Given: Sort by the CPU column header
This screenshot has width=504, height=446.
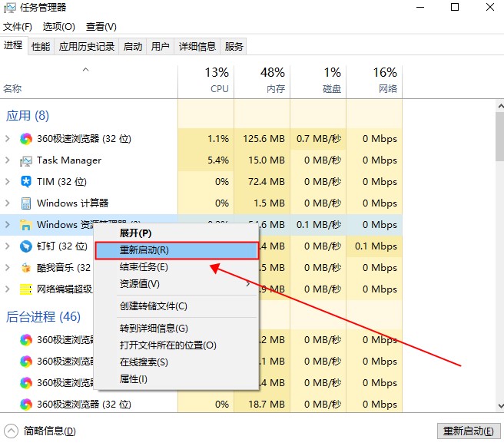Looking at the screenshot, I should click(219, 80).
